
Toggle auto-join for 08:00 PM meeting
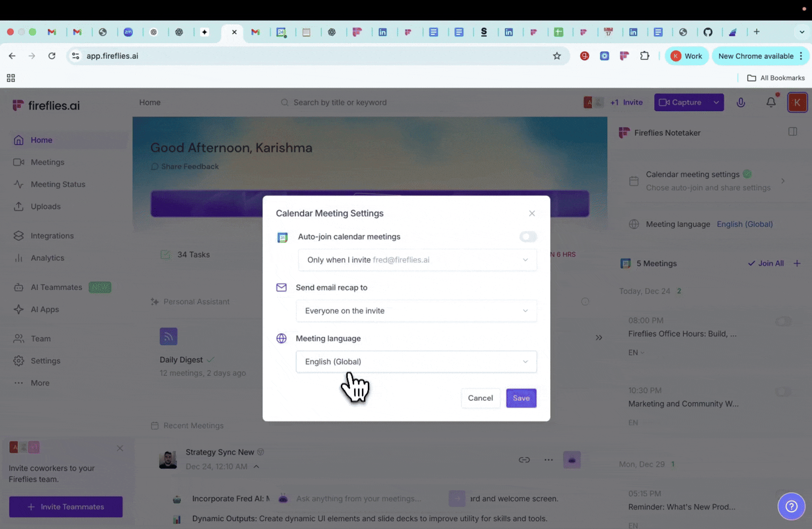(x=783, y=321)
